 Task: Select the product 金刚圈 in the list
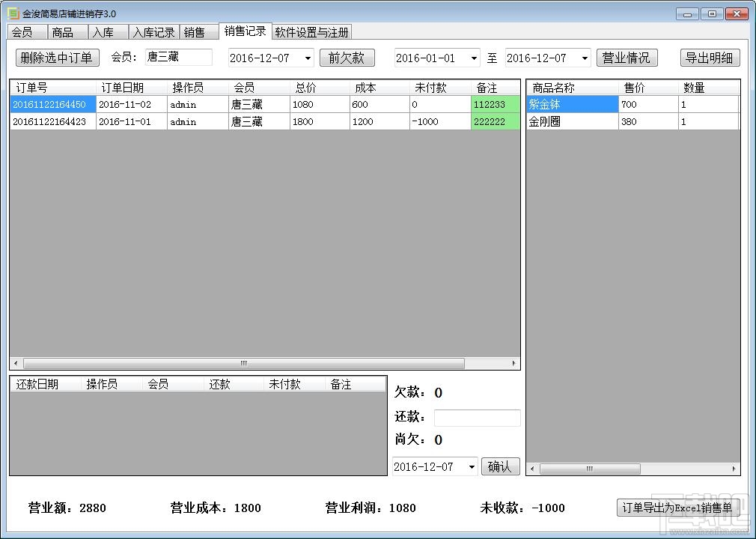point(569,121)
